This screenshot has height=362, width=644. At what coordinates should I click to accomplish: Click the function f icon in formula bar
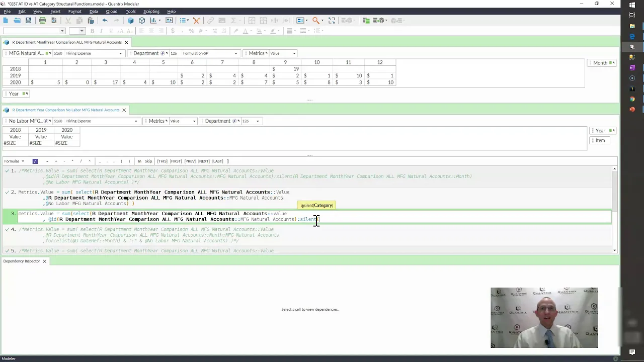tap(35, 161)
